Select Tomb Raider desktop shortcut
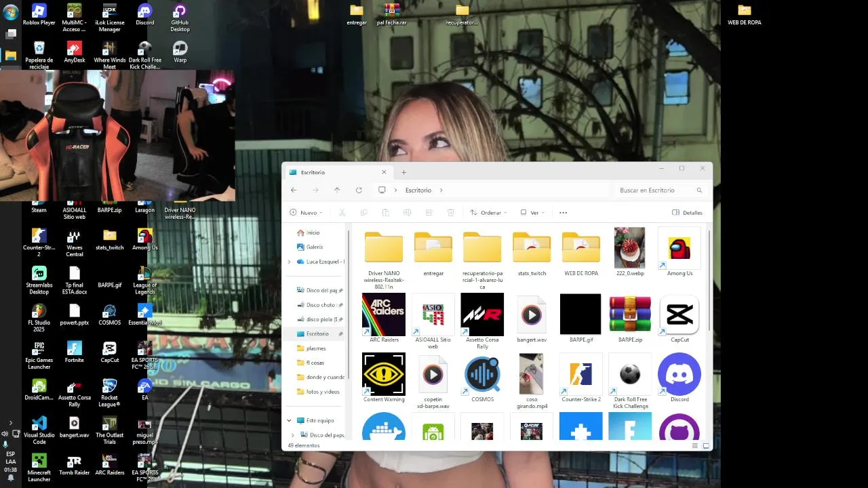Image resolution: width=868 pixels, height=488 pixels. (75, 465)
